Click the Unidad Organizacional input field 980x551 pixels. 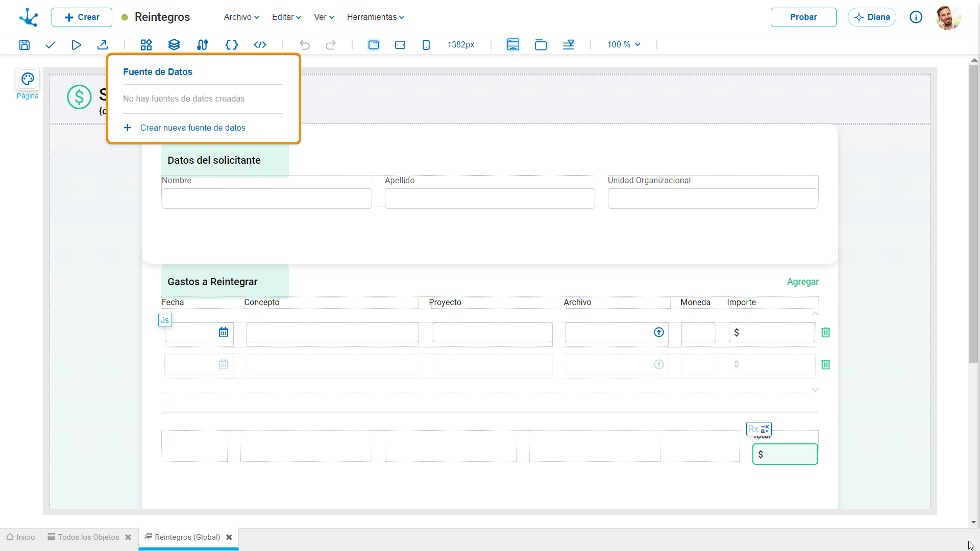tap(713, 198)
